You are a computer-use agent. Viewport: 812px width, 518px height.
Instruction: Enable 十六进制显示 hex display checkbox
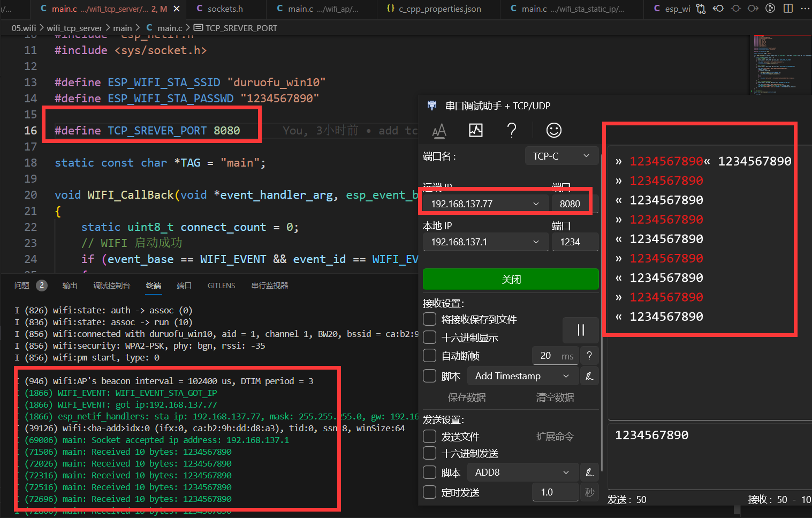tap(430, 337)
